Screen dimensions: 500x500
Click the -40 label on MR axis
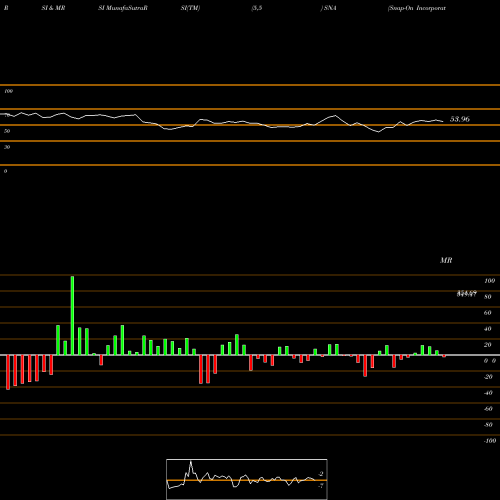[488, 393]
